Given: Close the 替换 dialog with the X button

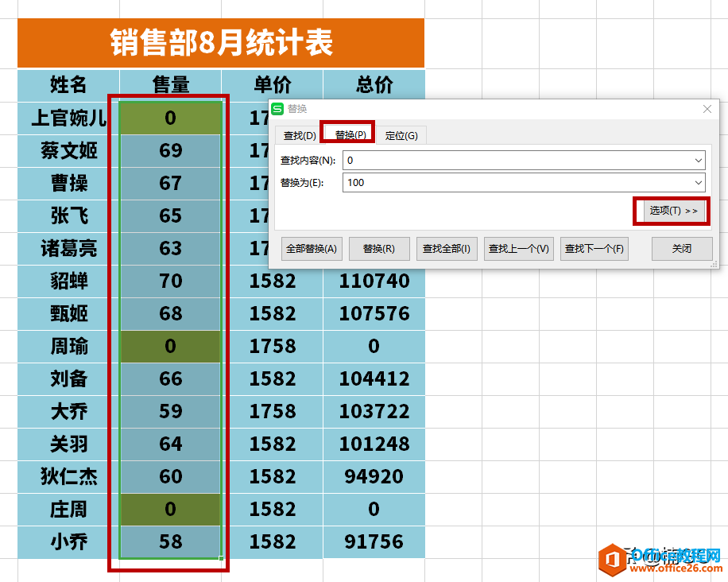Looking at the screenshot, I should [707, 109].
